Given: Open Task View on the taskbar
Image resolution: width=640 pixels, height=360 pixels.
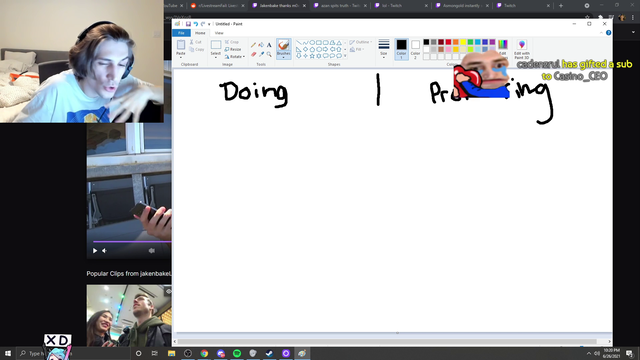Looking at the screenshot, I should point(154,353).
